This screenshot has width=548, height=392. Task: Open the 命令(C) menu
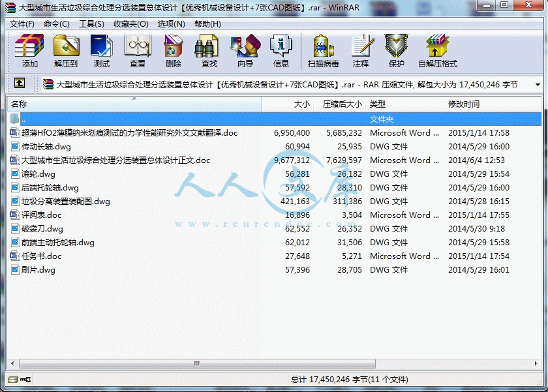(x=57, y=23)
